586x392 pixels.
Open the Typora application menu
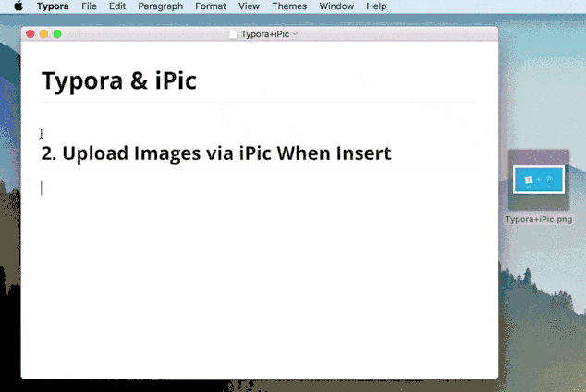[x=53, y=6]
